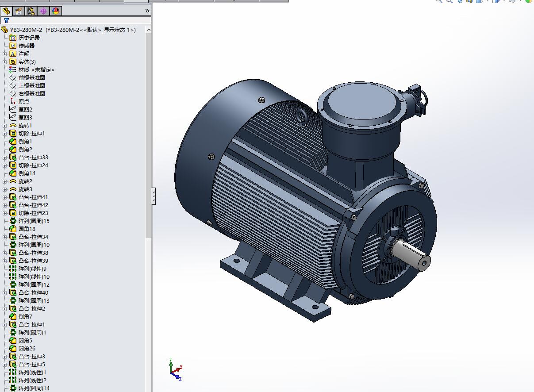Screen dimensions: 534x392
Task: Expand the 凸台-拉伸41 boss-extrude feature
Action: [5, 197]
